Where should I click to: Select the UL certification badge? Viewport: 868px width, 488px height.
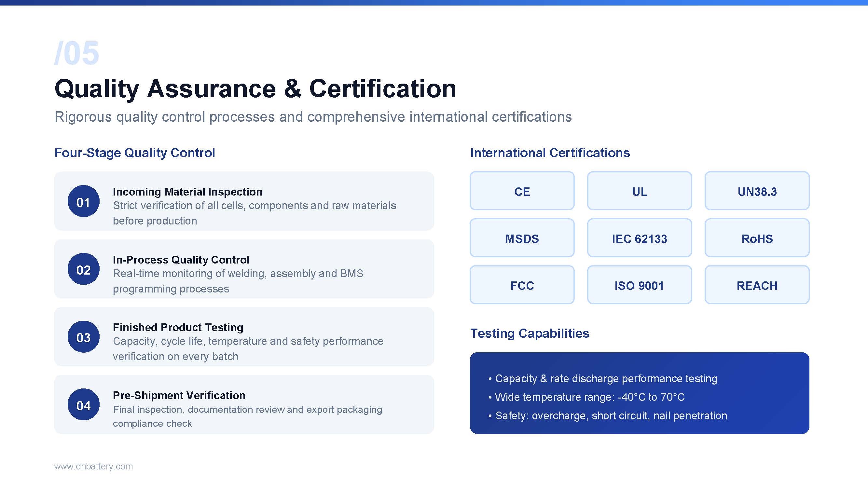coord(639,191)
